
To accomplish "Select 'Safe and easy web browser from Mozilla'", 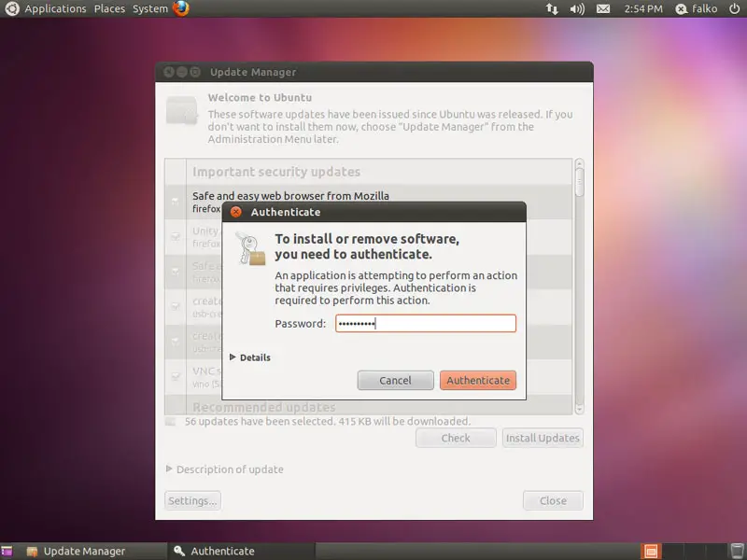I will [x=290, y=196].
